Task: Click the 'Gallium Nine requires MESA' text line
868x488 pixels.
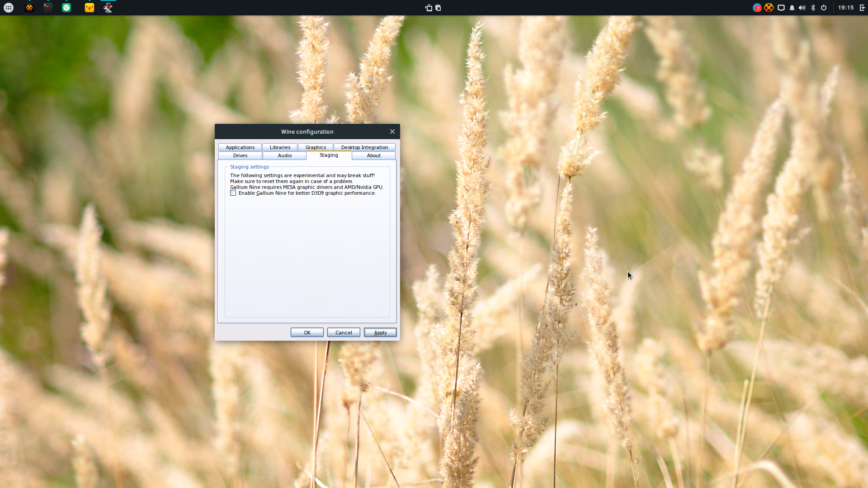Action: point(307,187)
